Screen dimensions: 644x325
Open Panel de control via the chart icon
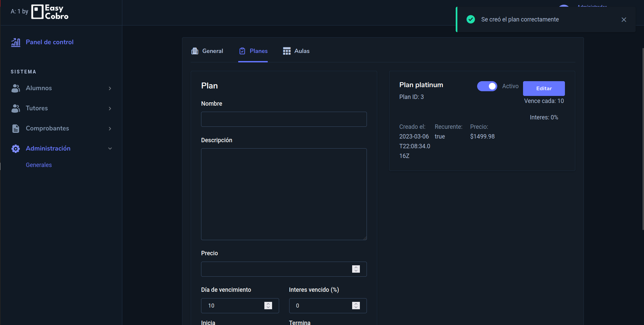tap(15, 42)
